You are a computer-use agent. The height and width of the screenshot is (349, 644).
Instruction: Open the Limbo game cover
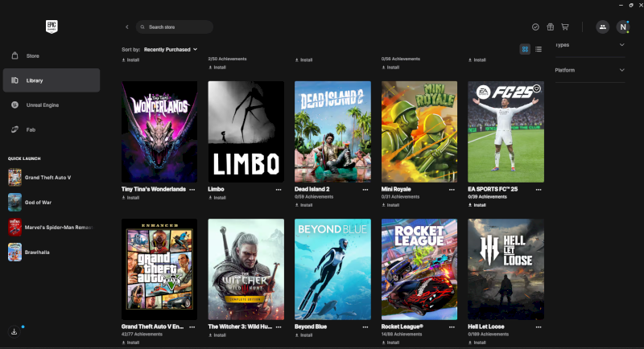click(x=246, y=132)
